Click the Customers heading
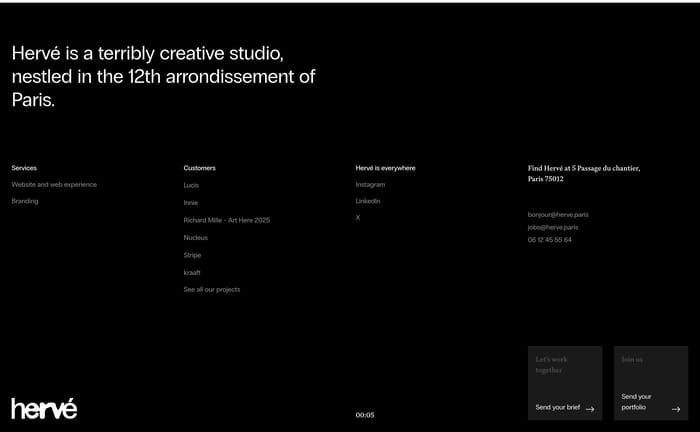Image resolution: width=700 pixels, height=432 pixels. (200, 168)
